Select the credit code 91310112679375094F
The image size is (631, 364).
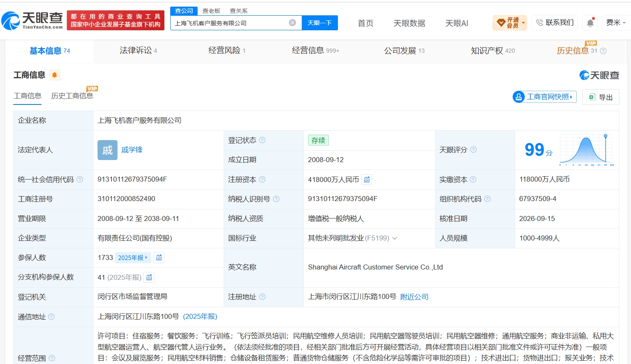pos(132,179)
